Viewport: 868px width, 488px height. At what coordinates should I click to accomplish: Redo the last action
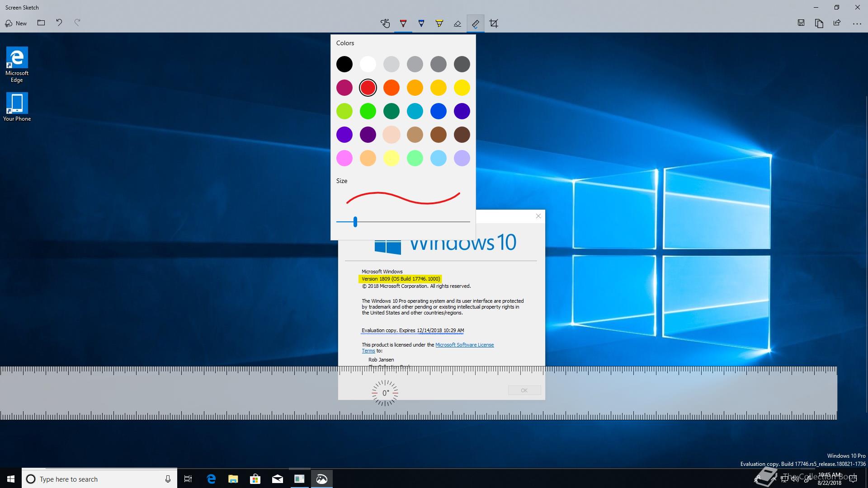coord(77,23)
